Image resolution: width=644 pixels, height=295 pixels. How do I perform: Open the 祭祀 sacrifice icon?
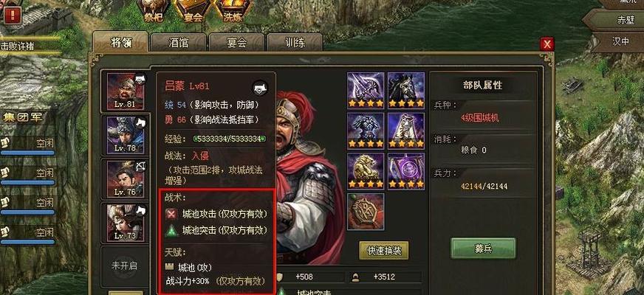click(x=154, y=10)
